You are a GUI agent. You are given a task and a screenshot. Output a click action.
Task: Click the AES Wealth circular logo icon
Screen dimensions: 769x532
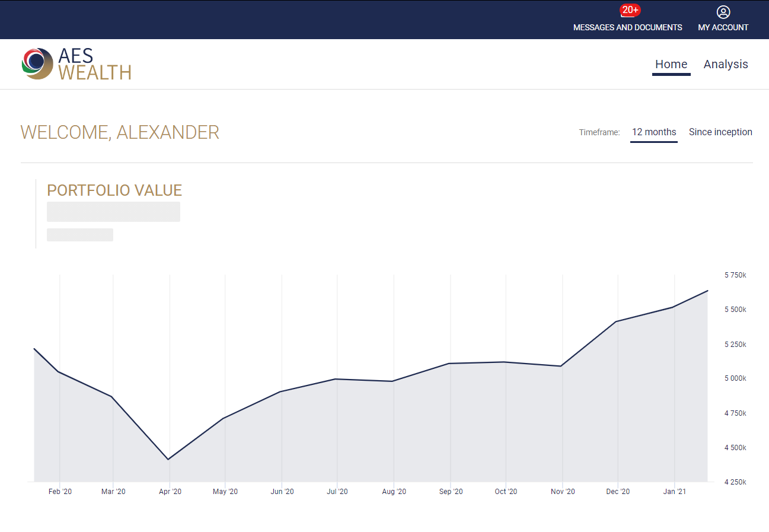[x=37, y=63]
